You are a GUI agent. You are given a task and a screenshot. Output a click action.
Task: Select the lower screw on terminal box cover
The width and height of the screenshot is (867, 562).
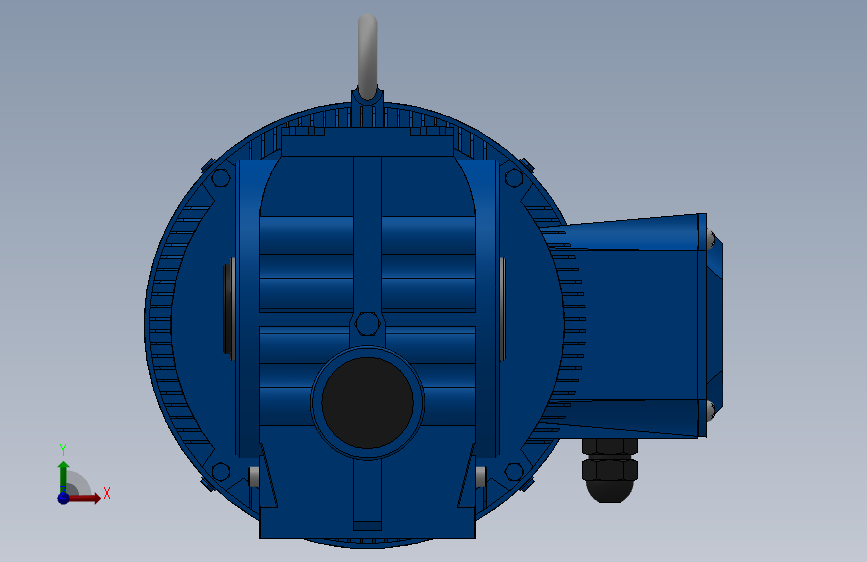[x=711, y=411]
